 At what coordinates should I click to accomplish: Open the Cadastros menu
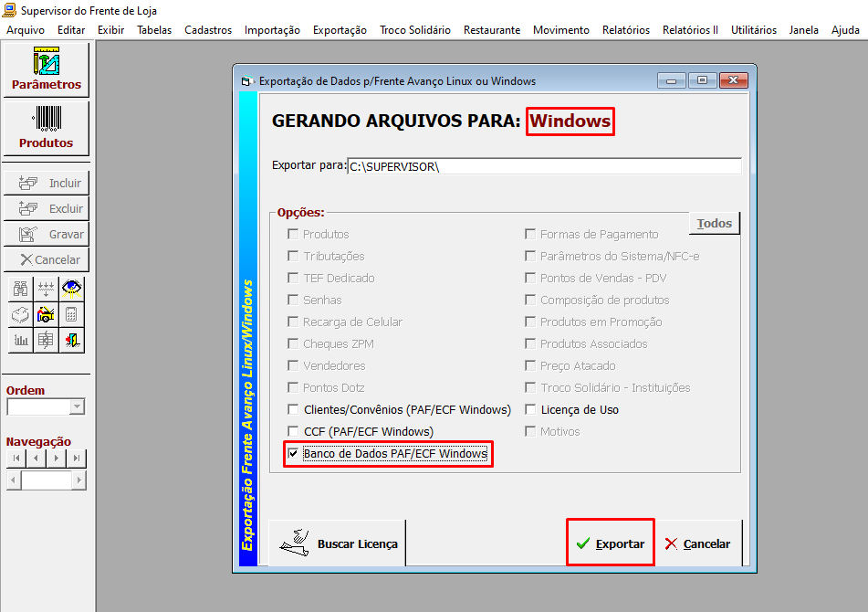(x=208, y=30)
